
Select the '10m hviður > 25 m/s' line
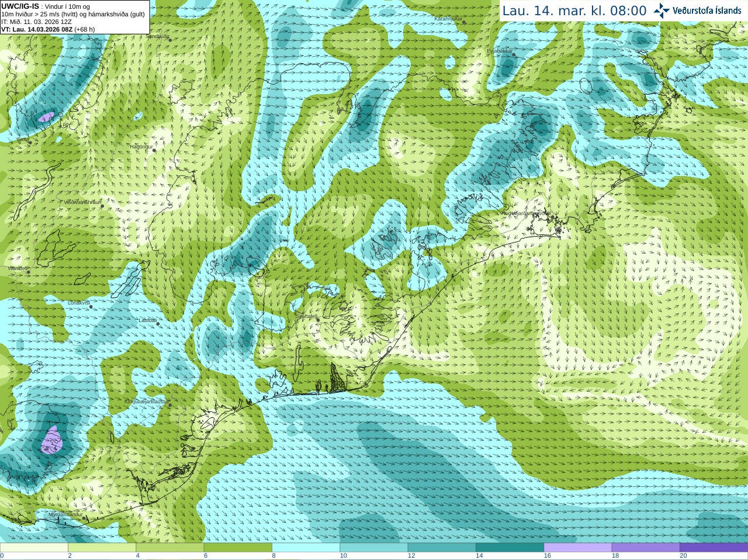[73, 14]
